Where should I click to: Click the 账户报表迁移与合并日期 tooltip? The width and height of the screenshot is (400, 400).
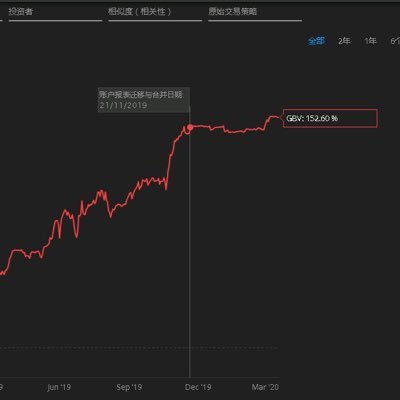pyautogui.click(x=144, y=100)
